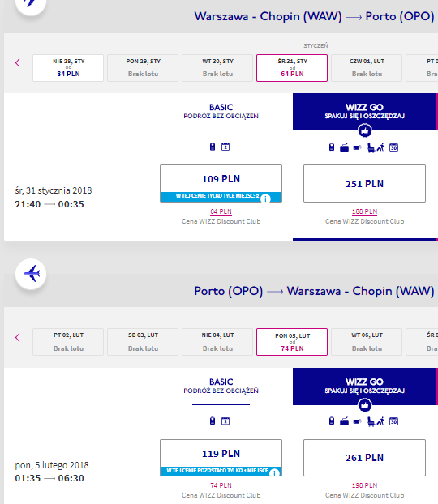Click the WIZZ GO thumbs-up icon for outbound flight
438x504 pixels.
pos(365,130)
